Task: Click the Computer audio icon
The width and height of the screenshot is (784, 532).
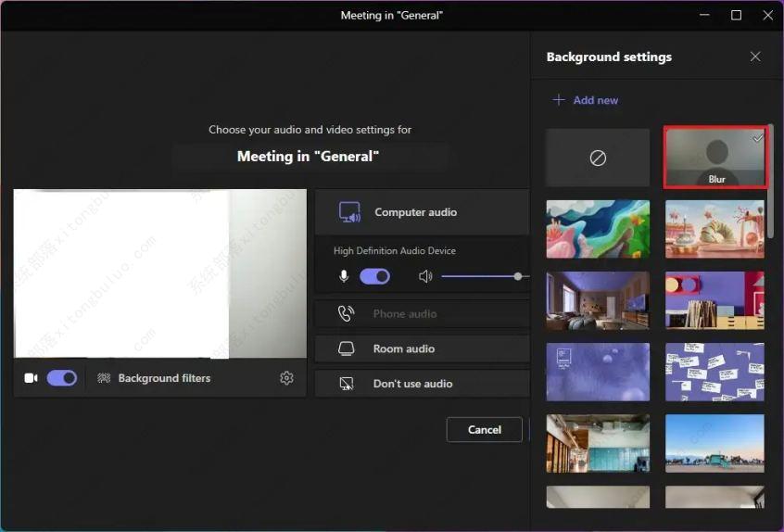Action: [349, 212]
